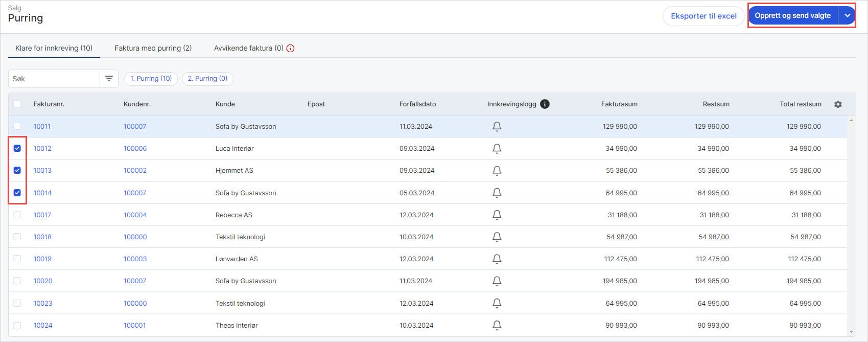This screenshot has height=342, width=868.
Task: Click the bell icon for Hjemmet AS
Action: coord(497,170)
